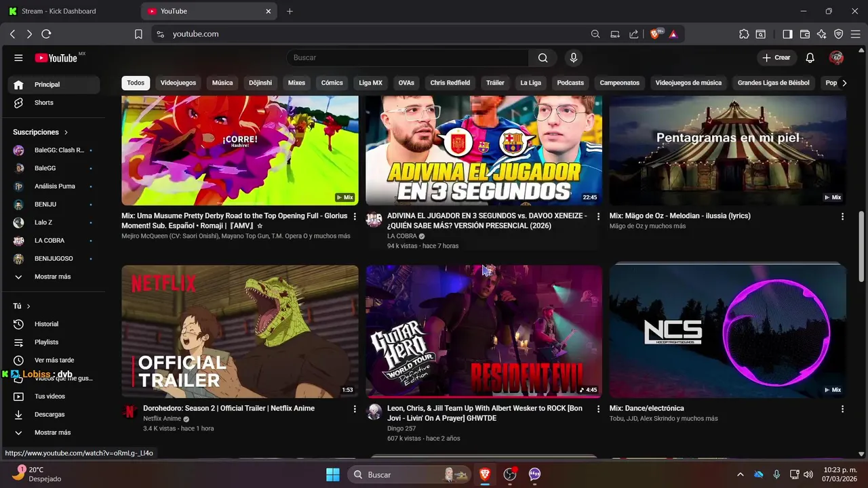Viewport: 868px width, 488px height.
Task: Open the notifications bell
Action: point(810,58)
